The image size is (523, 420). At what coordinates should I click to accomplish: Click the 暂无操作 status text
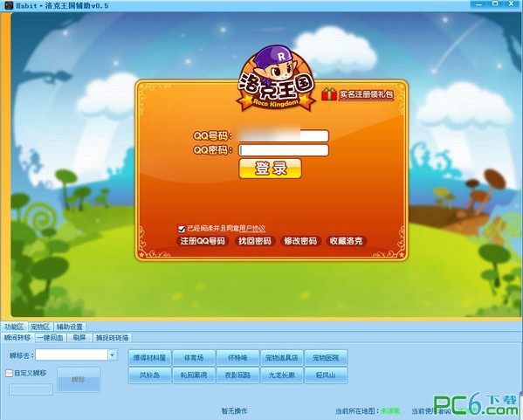pyautogui.click(x=235, y=410)
